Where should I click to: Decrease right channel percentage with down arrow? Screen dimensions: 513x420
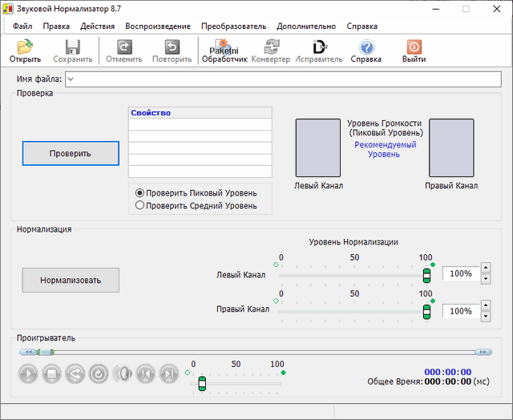[485, 316]
